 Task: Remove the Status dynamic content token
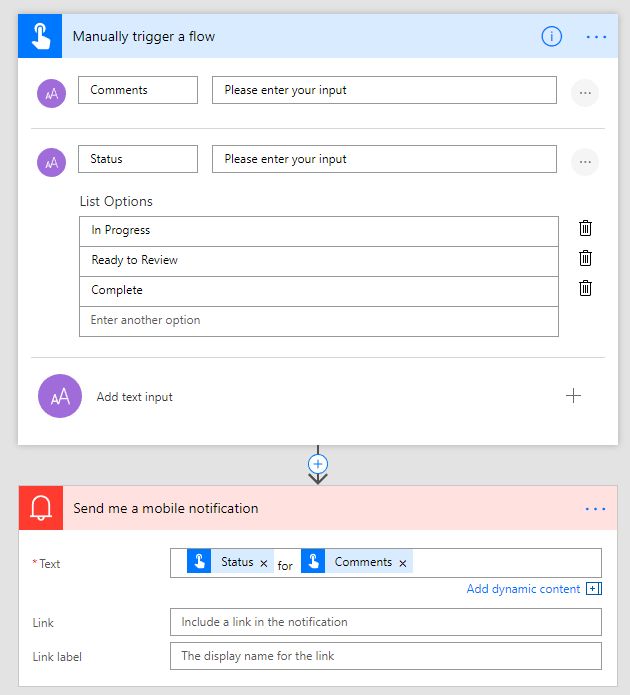coord(264,564)
